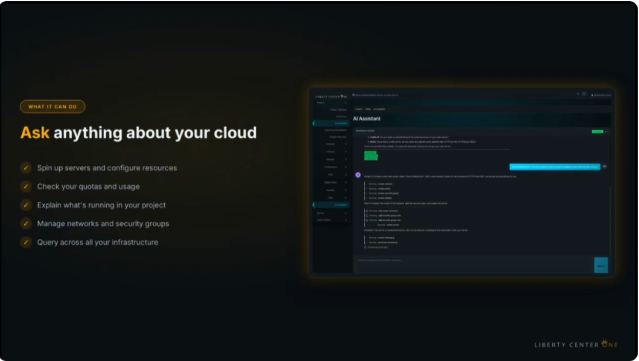The image size is (639, 361).
Task: Click the Liberty Center One logo in slide corner
Action: tap(576, 344)
